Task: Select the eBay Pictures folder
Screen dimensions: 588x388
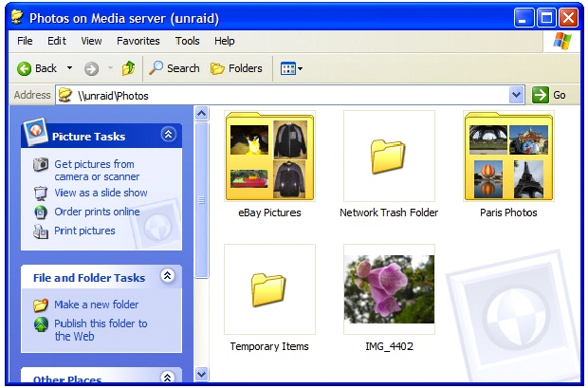Action: tap(269, 157)
